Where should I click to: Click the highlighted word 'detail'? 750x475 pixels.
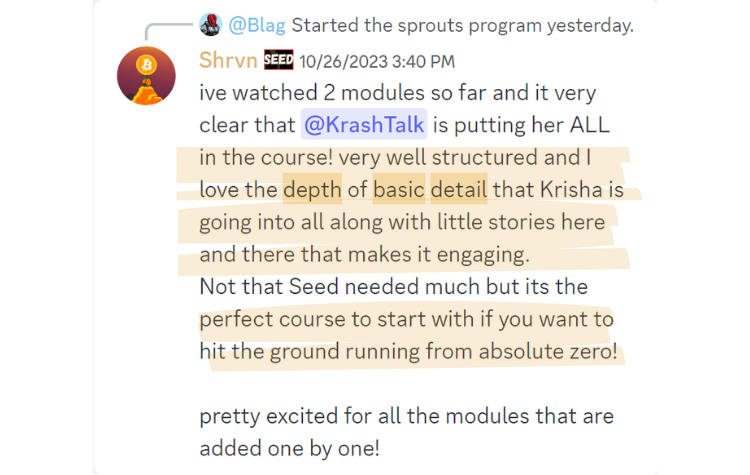[x=459, y=189]
